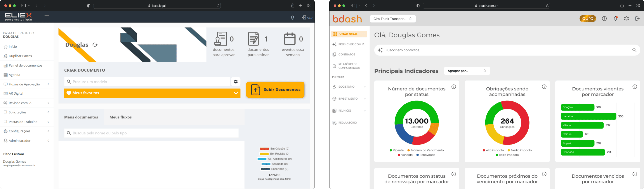Click the gear icon beside model search
Screen dimensions: 644x189
point(236,82)
